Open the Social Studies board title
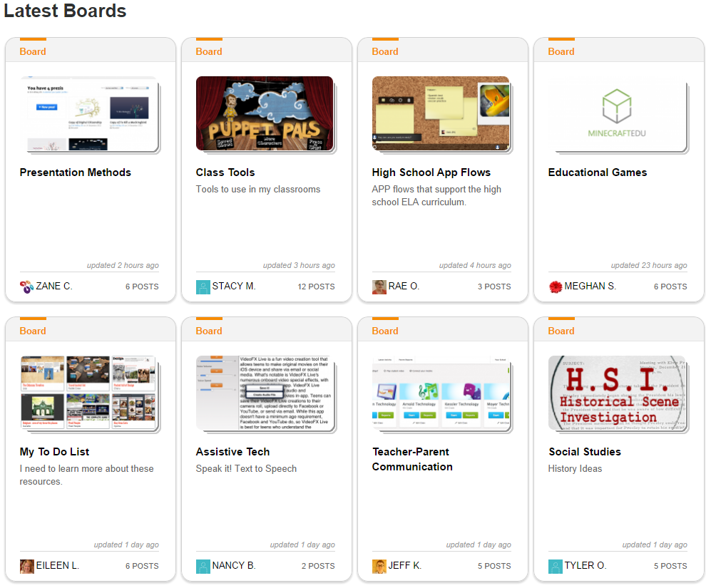This screenshot has width=716, height=588. pos(585,452)
